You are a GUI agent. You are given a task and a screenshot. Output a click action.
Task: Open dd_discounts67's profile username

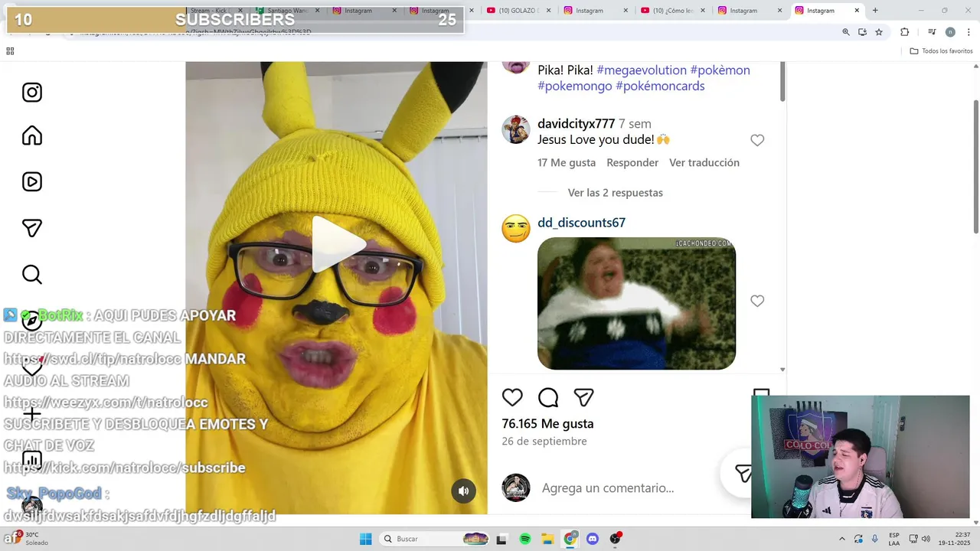pyautogui.click(x=581, y=223)
